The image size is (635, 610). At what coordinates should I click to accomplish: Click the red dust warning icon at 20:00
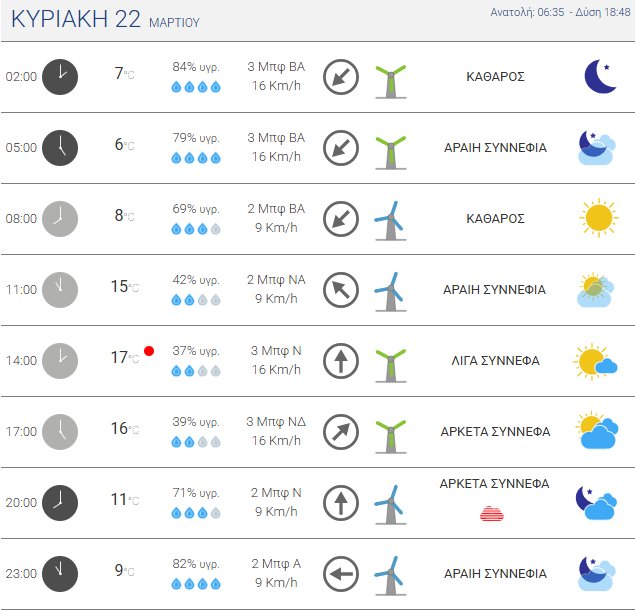(492, 514)
